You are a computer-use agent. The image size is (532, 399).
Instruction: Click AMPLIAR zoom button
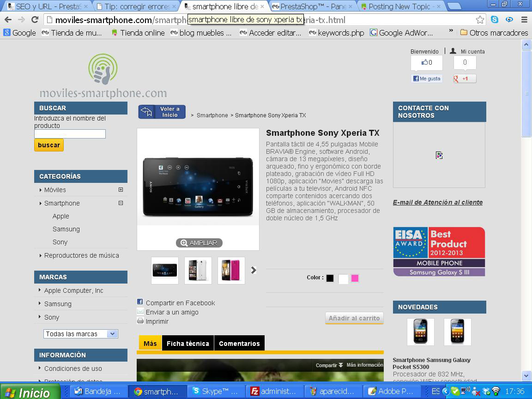point(199,243)
